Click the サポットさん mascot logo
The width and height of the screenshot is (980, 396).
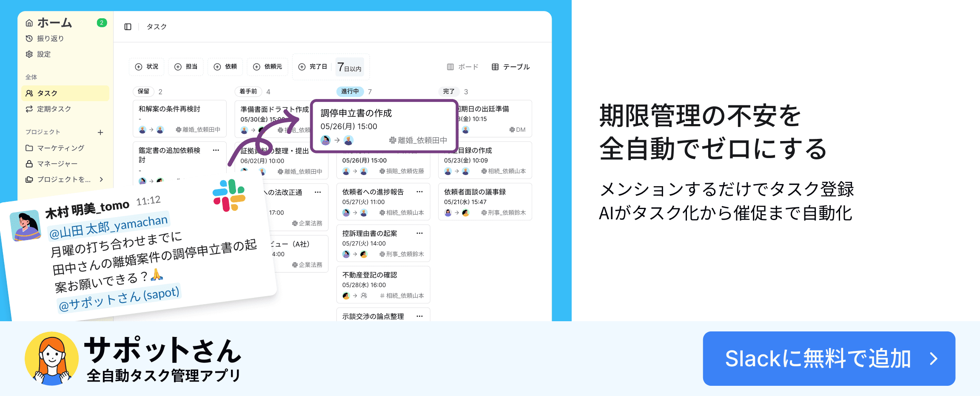52,359
